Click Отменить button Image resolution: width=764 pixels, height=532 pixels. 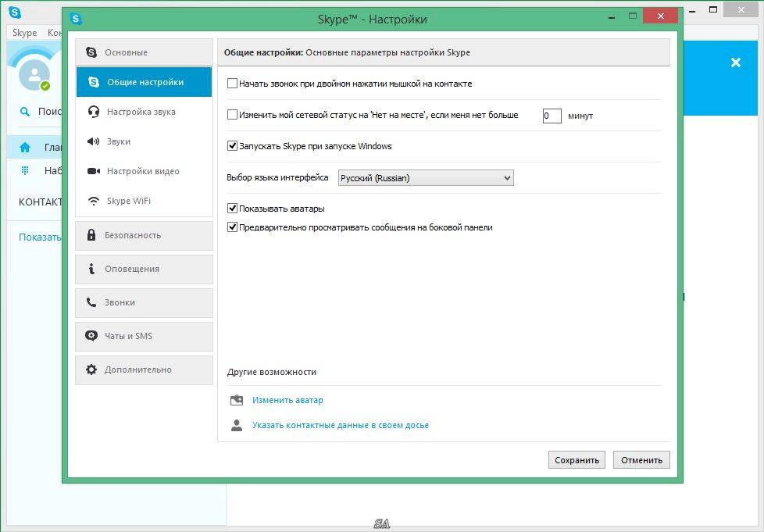coord(641,460)
